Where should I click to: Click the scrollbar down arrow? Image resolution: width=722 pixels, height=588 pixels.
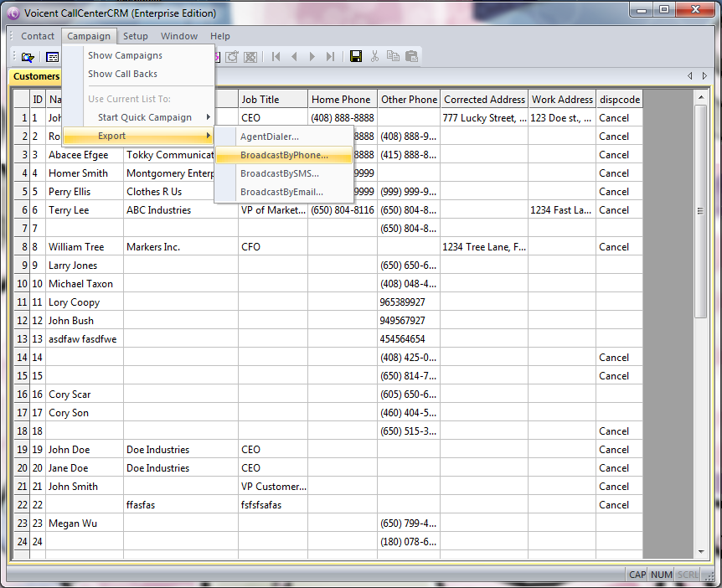(701, 552)
